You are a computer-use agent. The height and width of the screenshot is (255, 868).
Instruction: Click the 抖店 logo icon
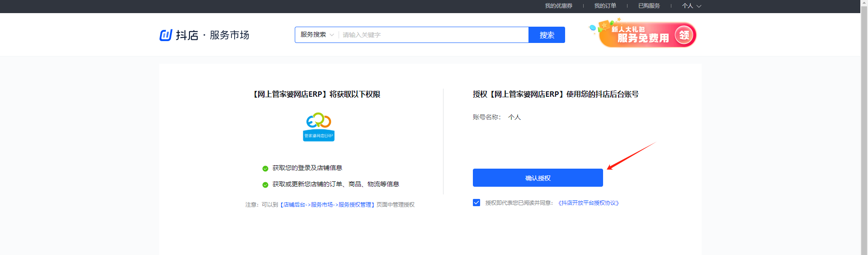point(166,35)
